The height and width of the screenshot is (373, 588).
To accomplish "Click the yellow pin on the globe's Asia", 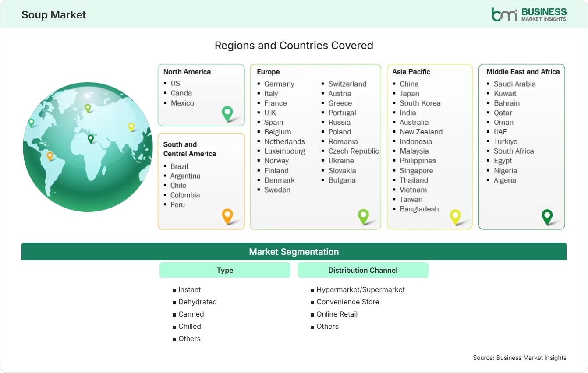I will click(x=131, y=127).
